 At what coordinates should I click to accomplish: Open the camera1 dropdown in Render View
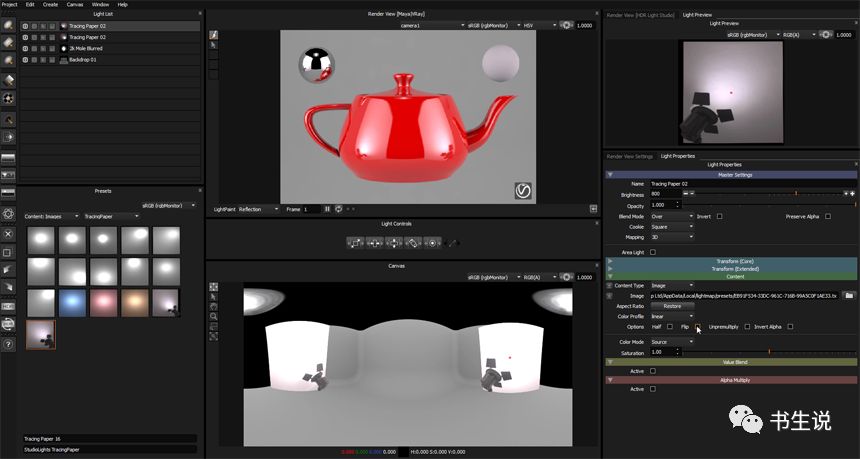pyautogui.click(x=432, y=25)
